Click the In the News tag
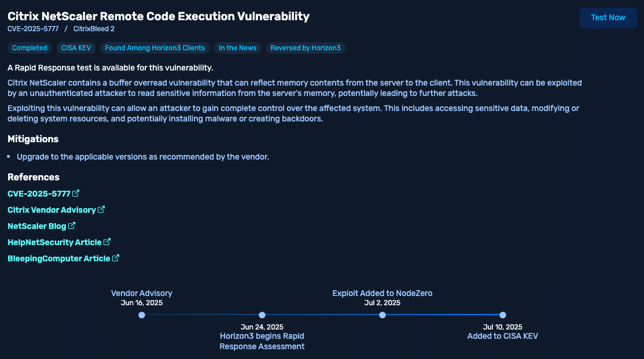Screen dimensions: 644x359 point(237,48)
